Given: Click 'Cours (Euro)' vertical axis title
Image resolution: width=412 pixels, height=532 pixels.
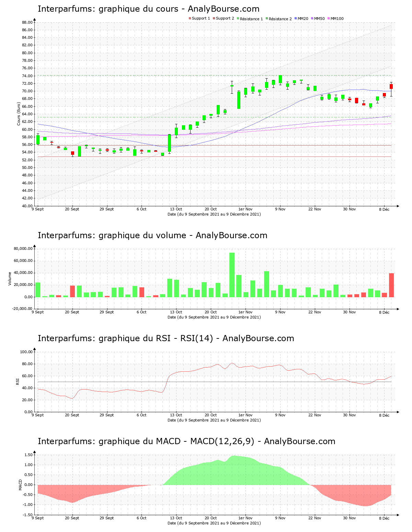Looking at the screenshot, I should point(19,114).
